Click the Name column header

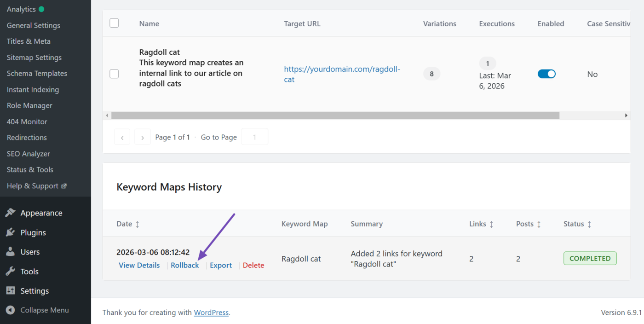point(149,23)
